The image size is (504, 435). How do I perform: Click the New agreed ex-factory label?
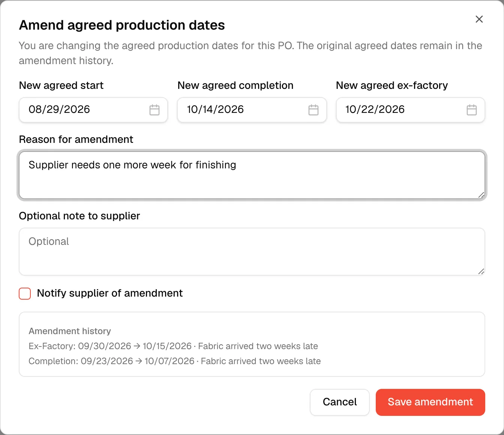[392, 85]
